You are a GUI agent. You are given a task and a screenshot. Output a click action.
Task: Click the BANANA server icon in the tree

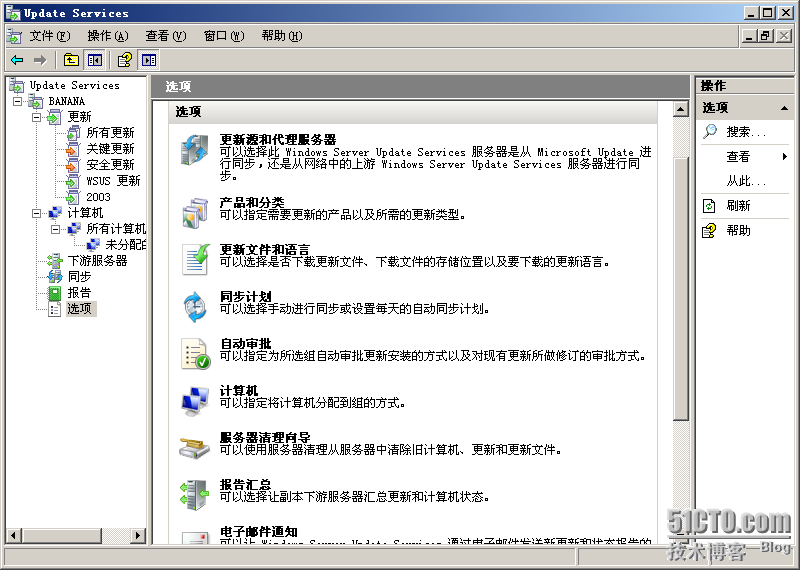click(x=36, y=101)
